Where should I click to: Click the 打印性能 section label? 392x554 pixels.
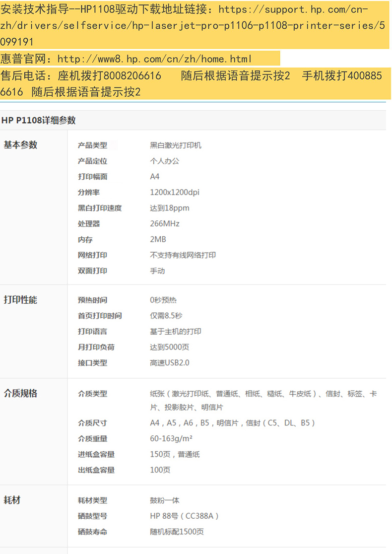coord(20,300)
